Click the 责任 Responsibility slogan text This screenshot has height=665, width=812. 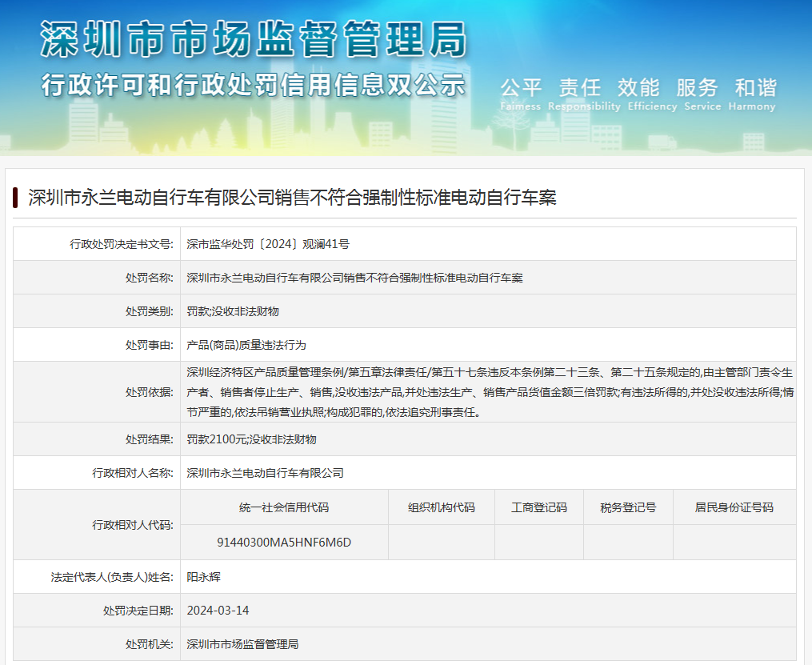point(584,94)
